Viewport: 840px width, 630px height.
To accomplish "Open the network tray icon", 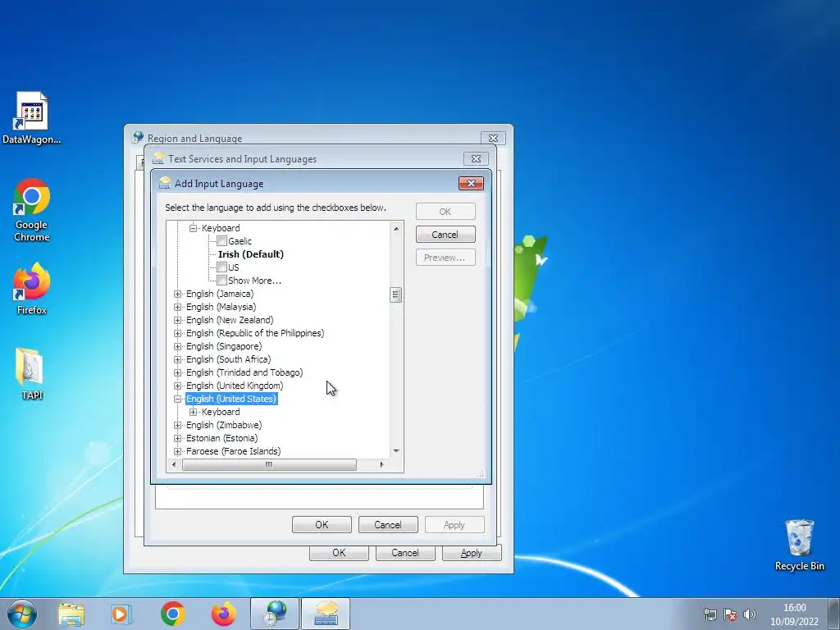I will pos(710,614).
